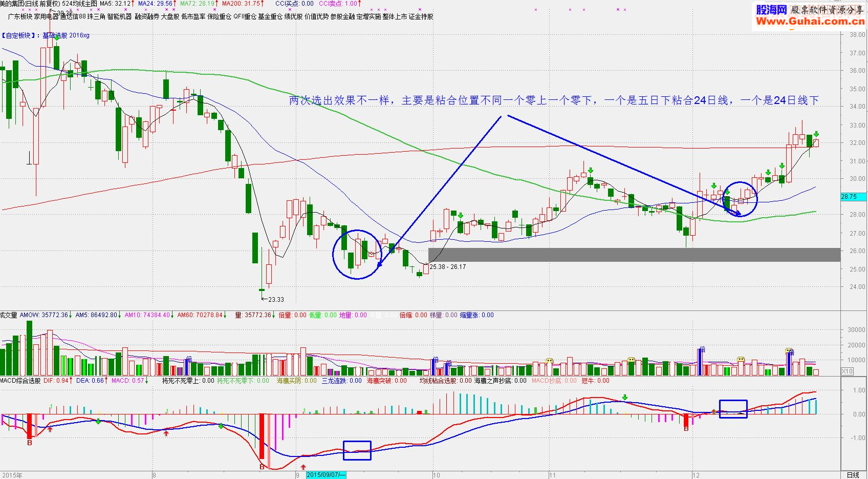This screenshot has width=868, height=479.
Task: Select the gray 25.38 - 26.17 price zone rectangle
Action: click(634, 255)
